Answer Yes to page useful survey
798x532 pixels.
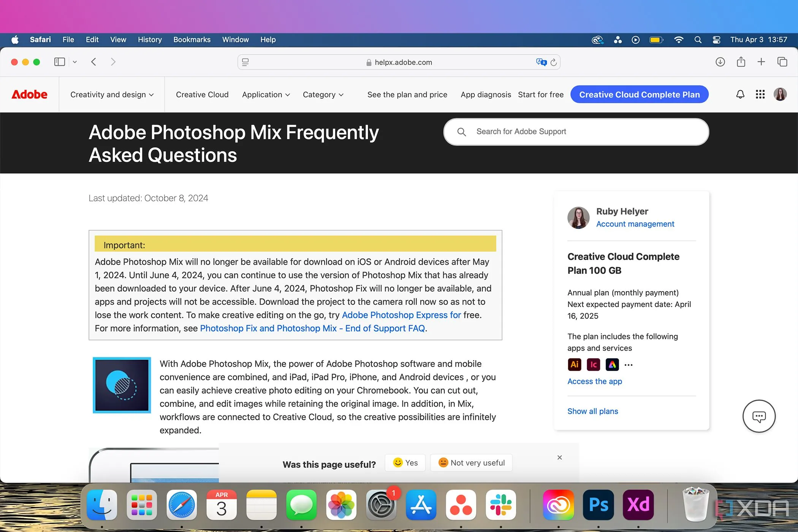coord(405,462)
